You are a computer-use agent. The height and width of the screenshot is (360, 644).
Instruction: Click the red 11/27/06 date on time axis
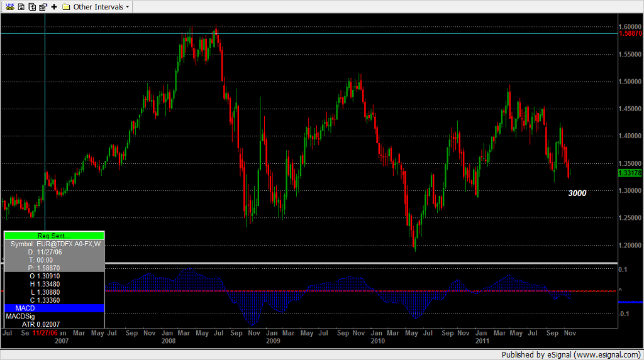pyautogui.click(x=45, y=333)
